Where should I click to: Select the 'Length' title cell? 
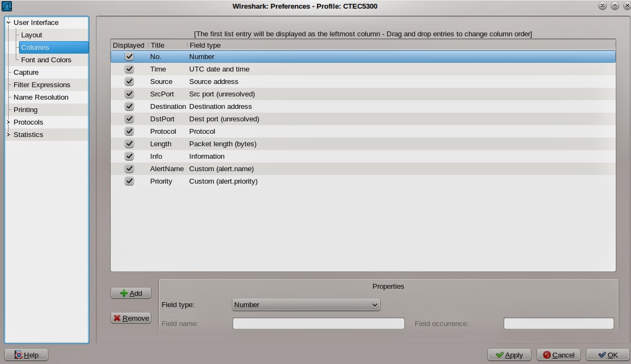click(160, 144)
